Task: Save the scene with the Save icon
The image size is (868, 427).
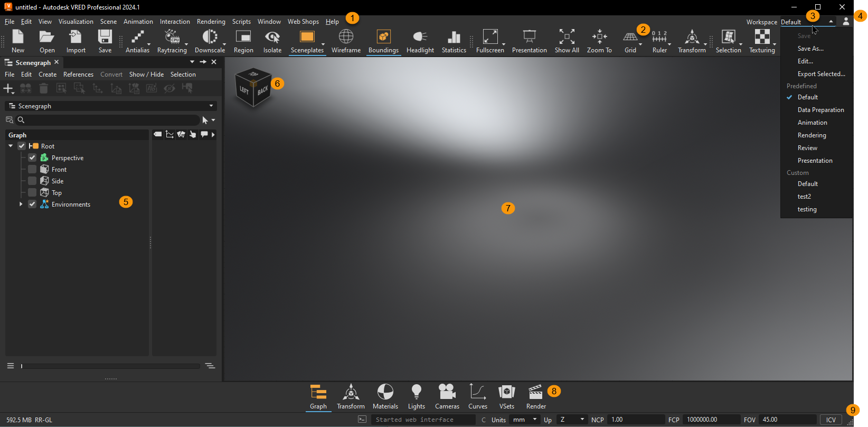Action: point(105,41)
